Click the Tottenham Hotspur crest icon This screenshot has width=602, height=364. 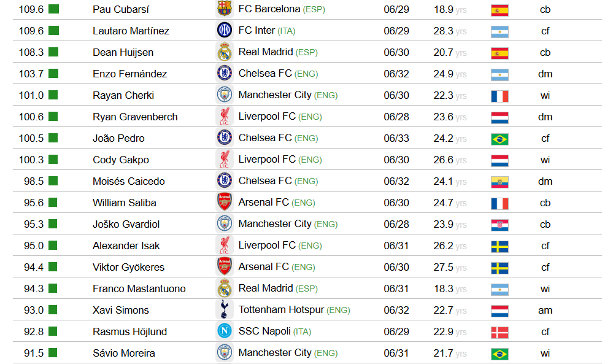225,310
